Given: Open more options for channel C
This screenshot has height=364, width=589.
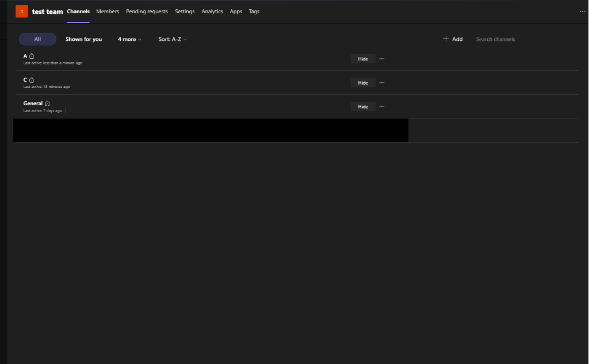Looking at the screenshot, I should coord(382,83).
